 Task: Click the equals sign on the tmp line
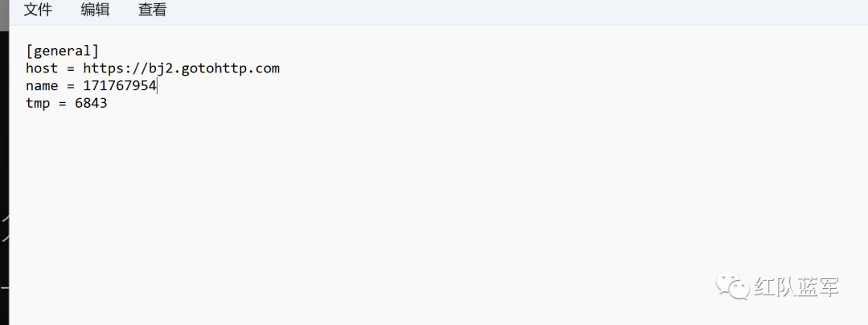(63, 104)
